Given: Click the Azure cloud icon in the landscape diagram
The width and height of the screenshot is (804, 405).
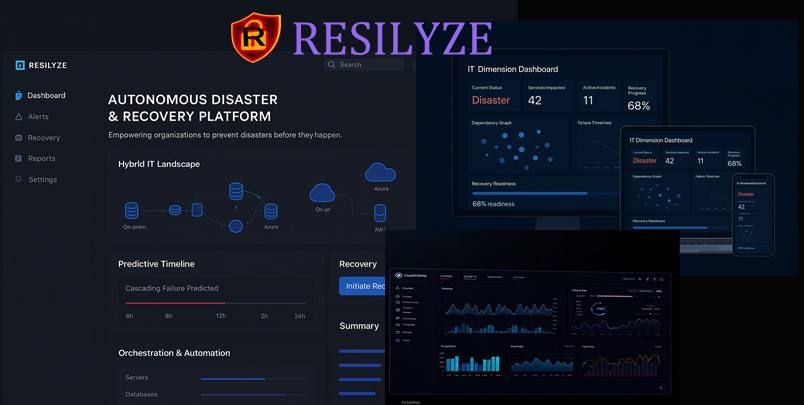Looking at the screenshot, I should click(x=380, y=172).
